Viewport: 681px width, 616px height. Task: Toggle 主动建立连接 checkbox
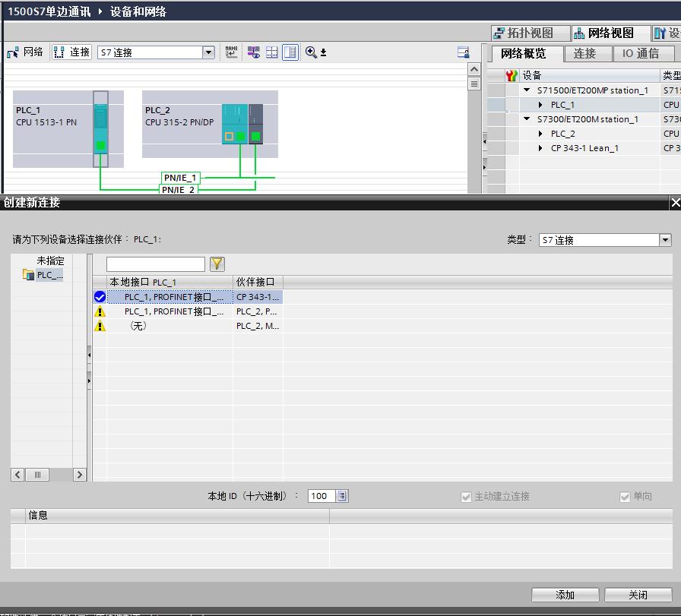[x=466, y=497]
